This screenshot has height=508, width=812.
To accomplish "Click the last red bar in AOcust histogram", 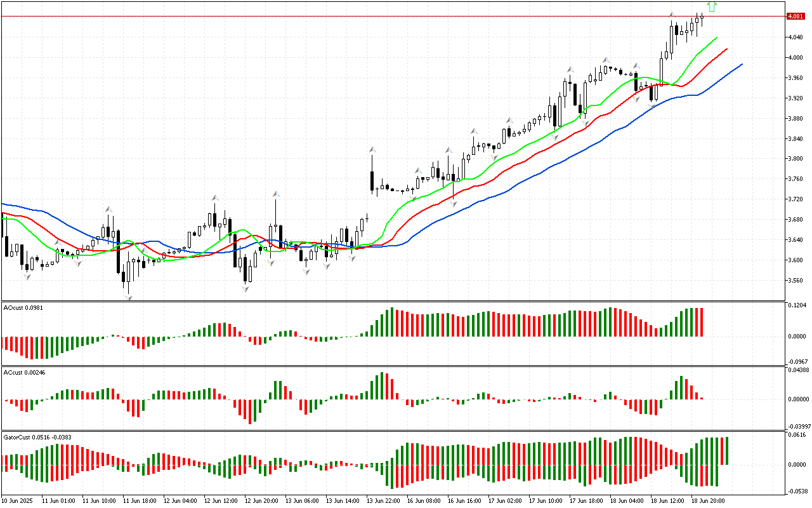I will pos(702,322).
